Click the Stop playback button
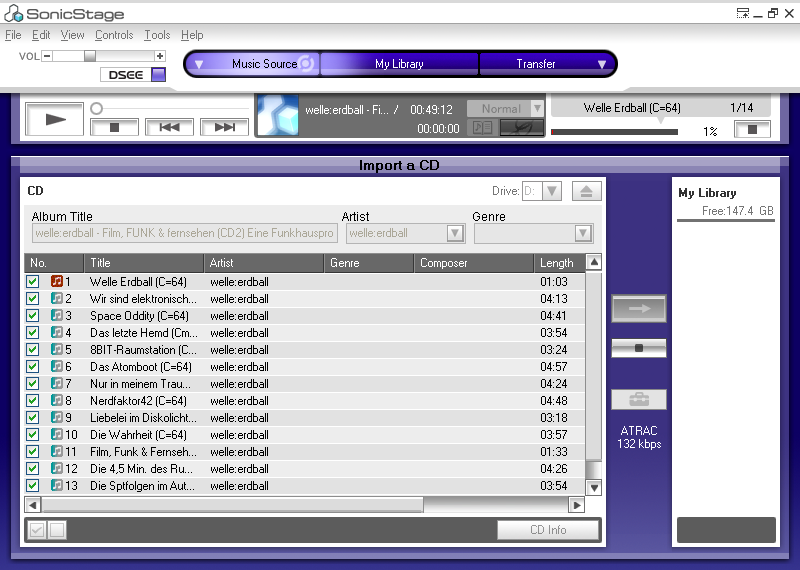 tap(114, 127)
